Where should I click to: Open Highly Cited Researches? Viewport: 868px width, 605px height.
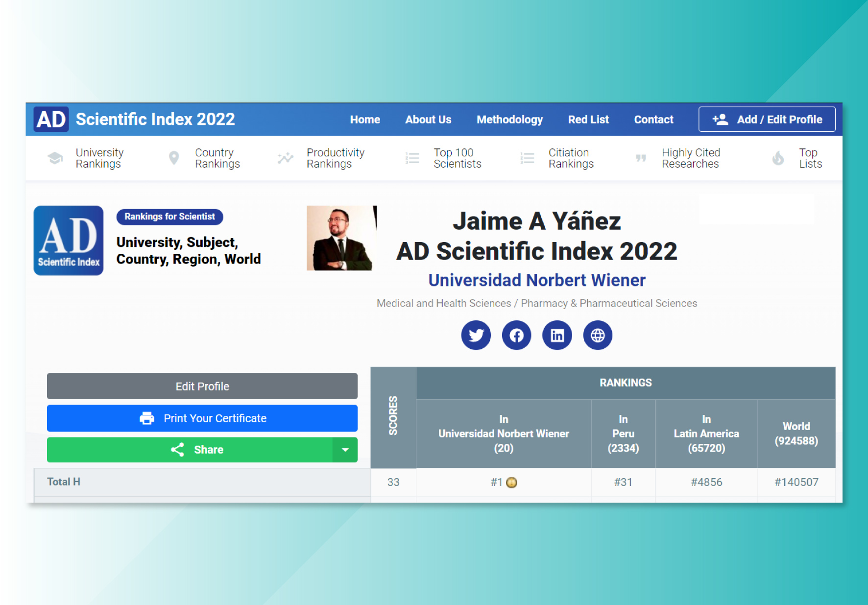[691, 158]
